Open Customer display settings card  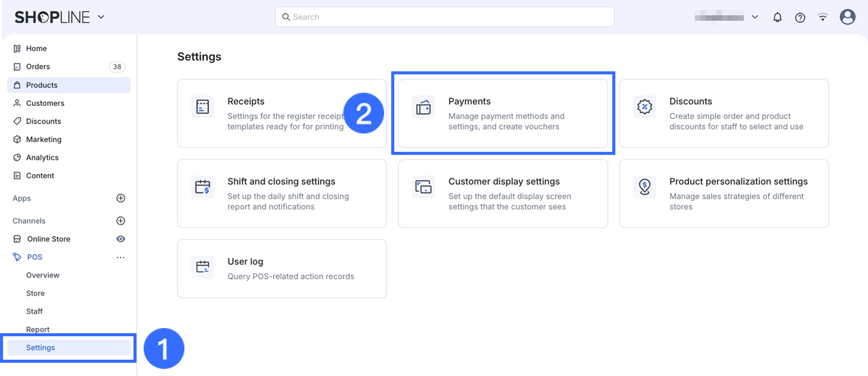point(503,194)
